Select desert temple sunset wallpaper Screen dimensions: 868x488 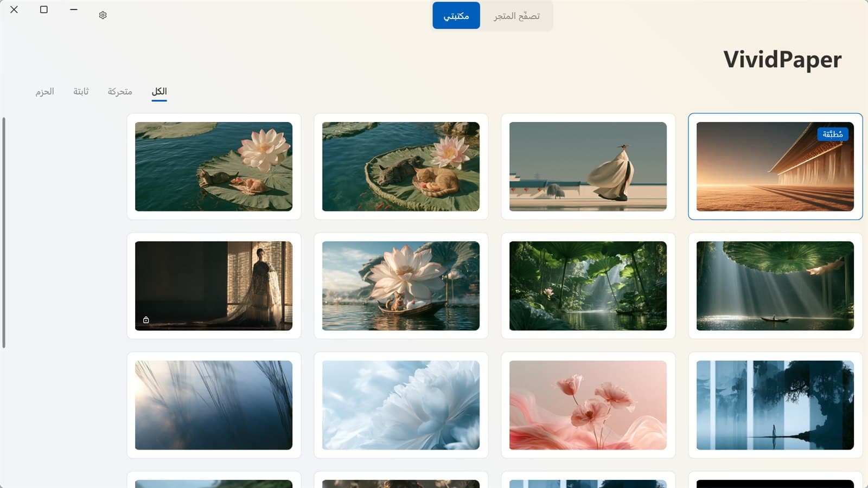775,166
